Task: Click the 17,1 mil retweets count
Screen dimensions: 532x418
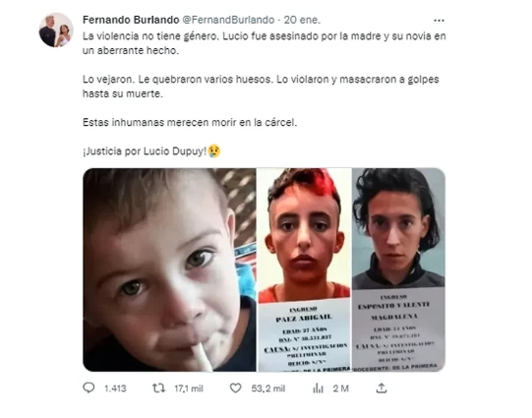Action: click(x=189, y=388)
